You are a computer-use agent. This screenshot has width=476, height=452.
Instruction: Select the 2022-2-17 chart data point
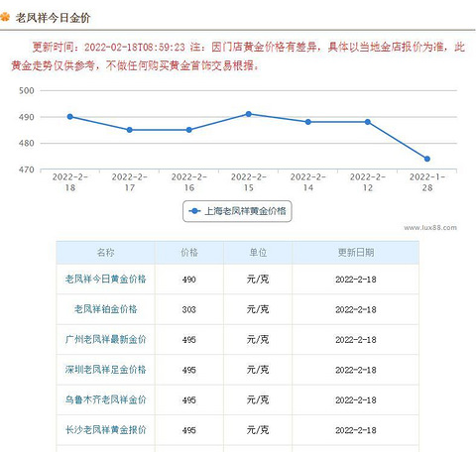tap(130, 130)
